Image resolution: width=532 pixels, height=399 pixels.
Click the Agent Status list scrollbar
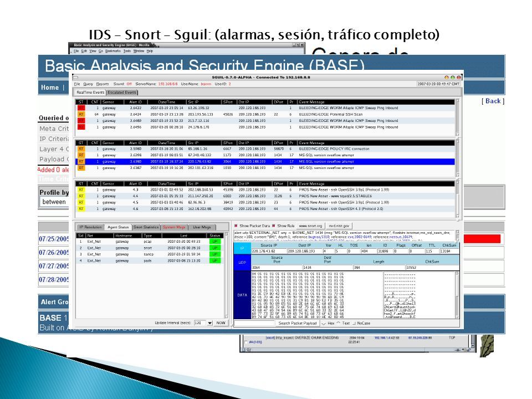pyautogui.click(x=226, y=275)
